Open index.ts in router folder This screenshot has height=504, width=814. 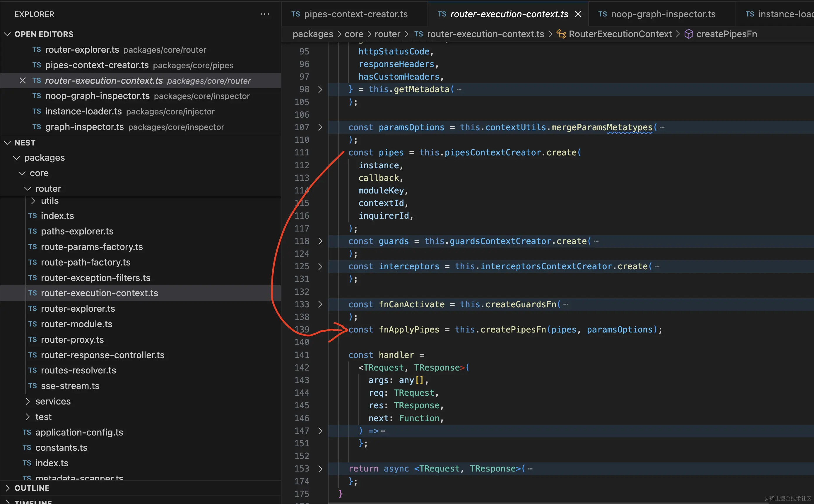tap(140, 216)
